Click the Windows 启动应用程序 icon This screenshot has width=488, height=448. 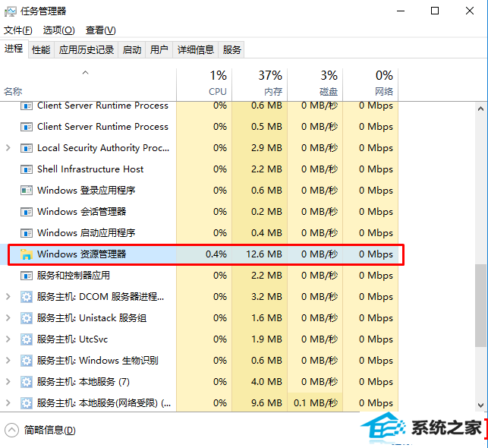pos(27,233)
